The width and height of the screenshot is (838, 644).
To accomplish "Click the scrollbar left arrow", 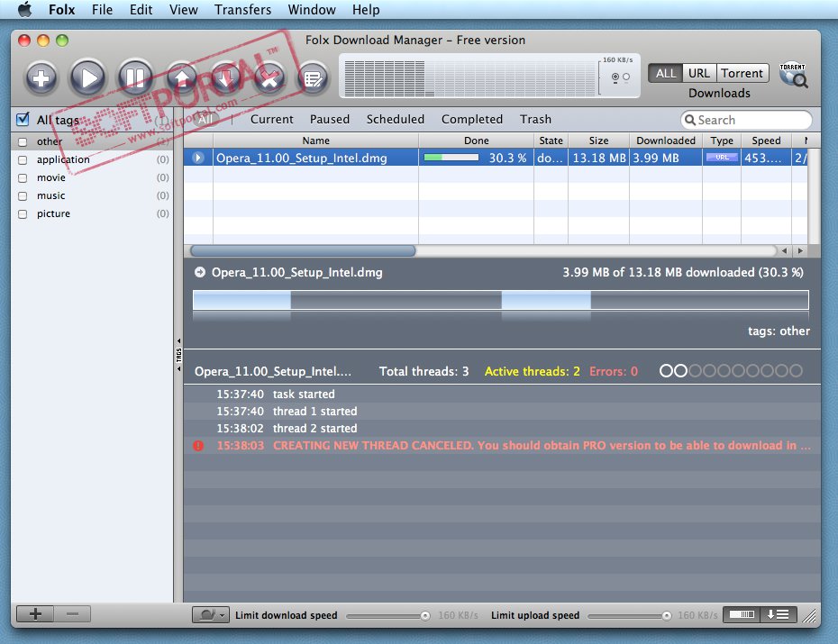I will pyautogui.click(x=784, y=250).
